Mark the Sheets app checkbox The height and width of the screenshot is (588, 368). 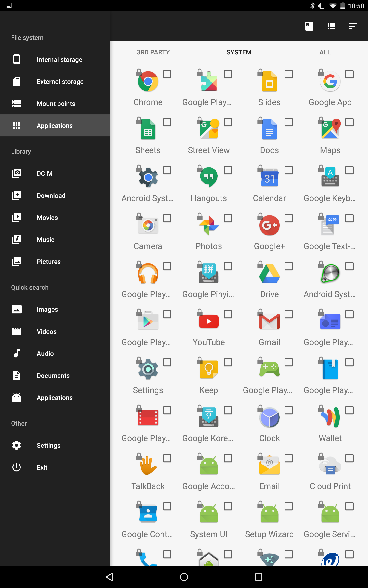click(x=167, y=122)
